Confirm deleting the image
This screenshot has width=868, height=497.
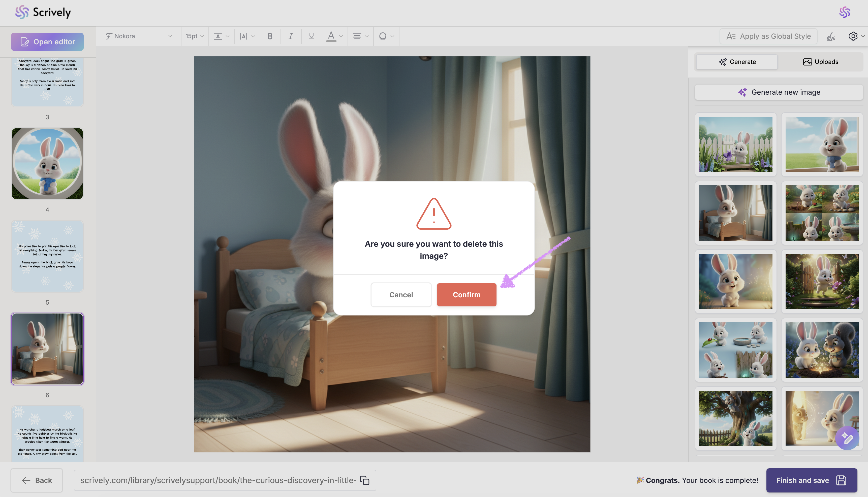[466, 295]
